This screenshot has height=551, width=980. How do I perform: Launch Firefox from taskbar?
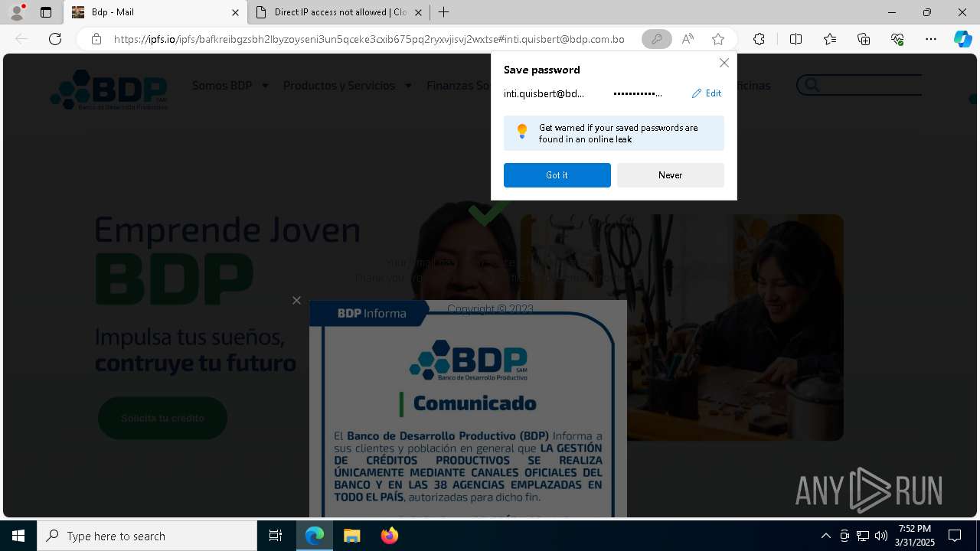(x=390, y=536)
